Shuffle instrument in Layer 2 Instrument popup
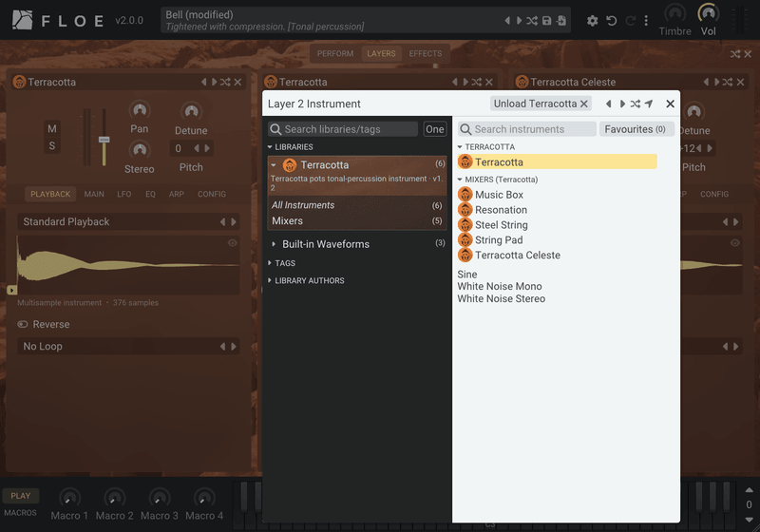The width and height of the screenshot is (760, 532). point(636,104)
